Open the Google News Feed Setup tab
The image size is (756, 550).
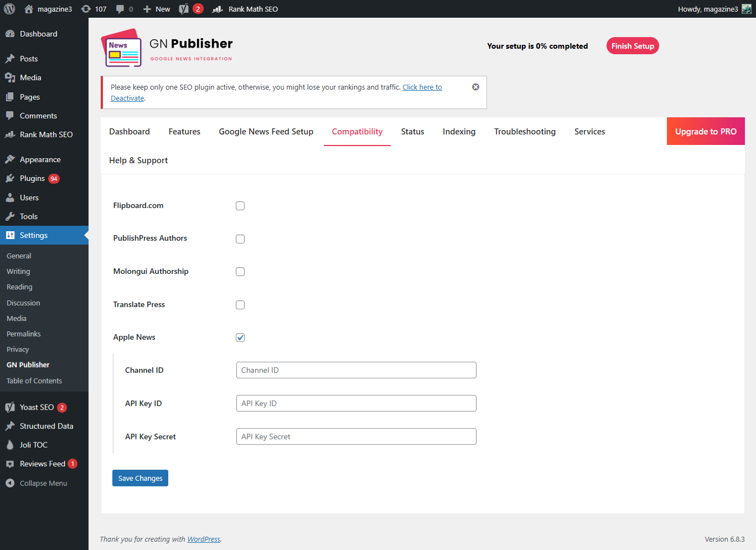click(x=266, y=132)
